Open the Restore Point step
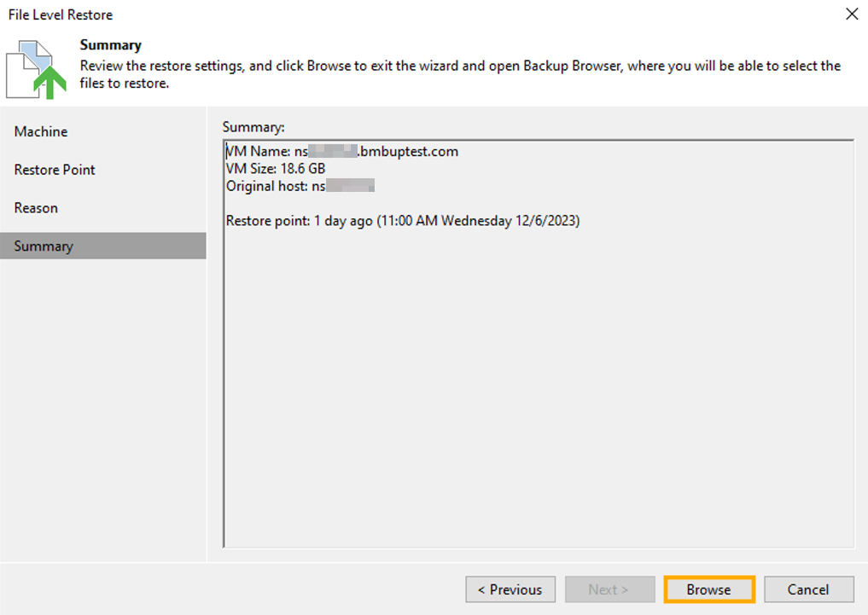Image resolution: width=868 pixels, height=615 pixels. pyautogui.click(x=55, y=170)
